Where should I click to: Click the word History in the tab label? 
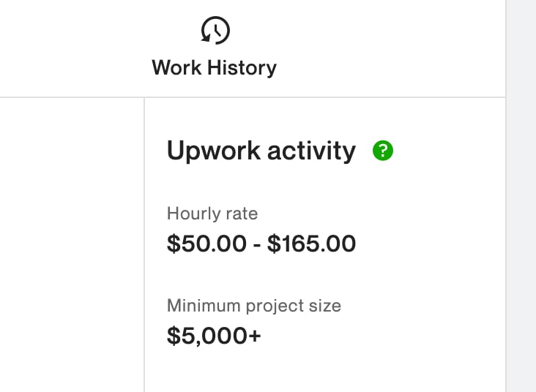click(242, 68)
